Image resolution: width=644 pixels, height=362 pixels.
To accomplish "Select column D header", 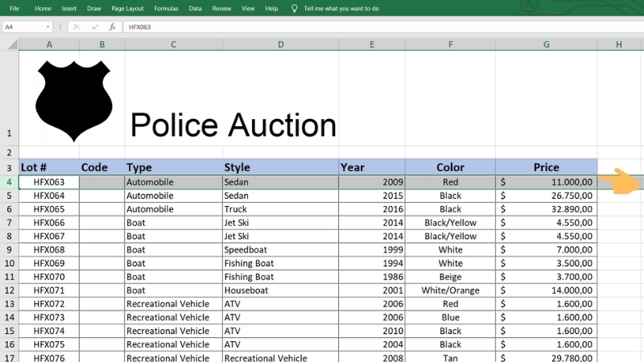I will 280,44.
